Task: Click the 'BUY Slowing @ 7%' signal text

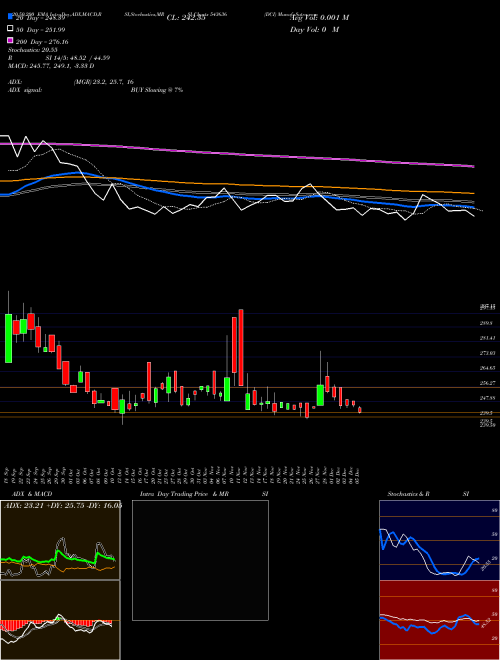Action: [157, 90]
